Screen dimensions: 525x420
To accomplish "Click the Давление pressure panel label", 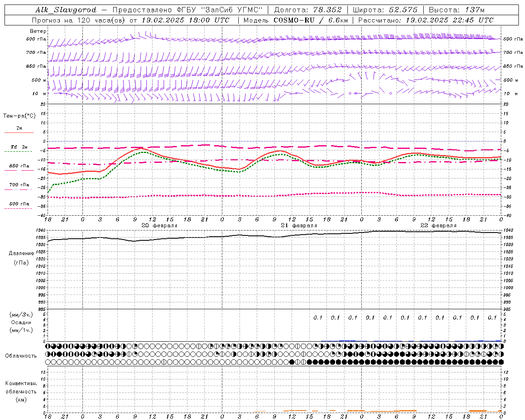I will [21, 253].
